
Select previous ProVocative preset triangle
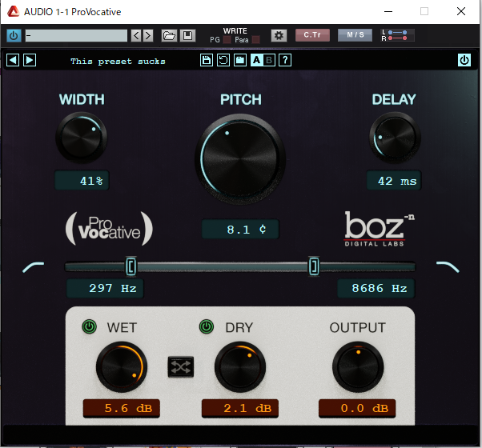point(13,60)
